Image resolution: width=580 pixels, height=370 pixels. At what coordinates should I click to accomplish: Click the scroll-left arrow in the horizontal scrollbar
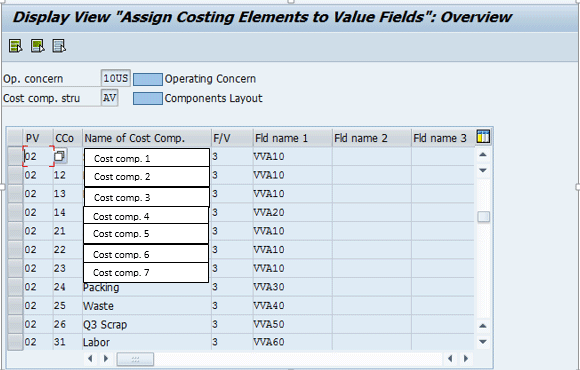tap(90, 358)
